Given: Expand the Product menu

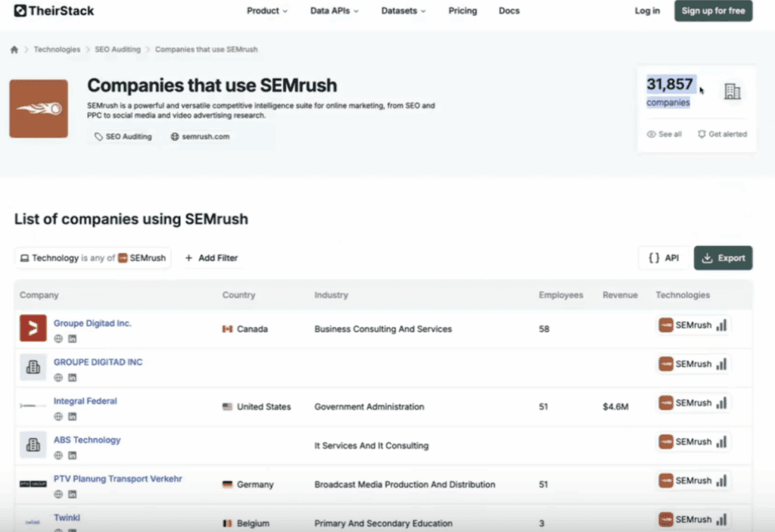Looking at the screenshot, I should [x=267, y=11].
